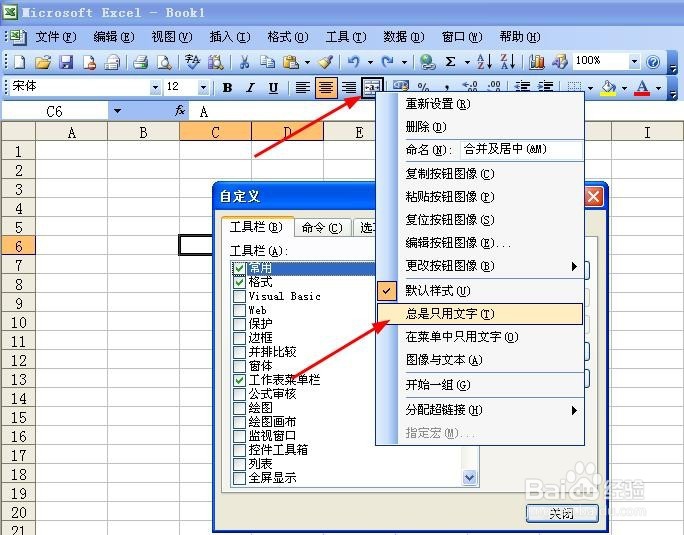Image resolution: width=684 pixels, height=535 pixels.
Task: Open the Undo history dropdown arrow
Action: [x=370, y=62]
